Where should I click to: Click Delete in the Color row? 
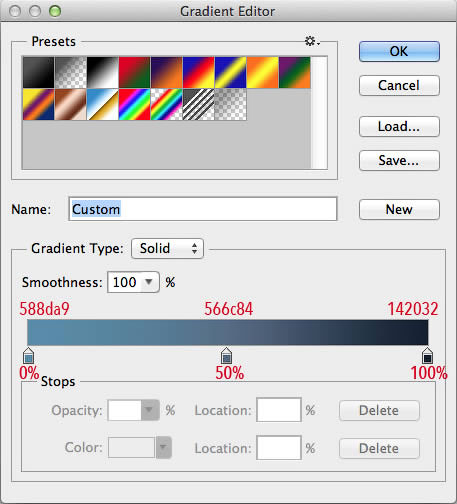point(379,448)
